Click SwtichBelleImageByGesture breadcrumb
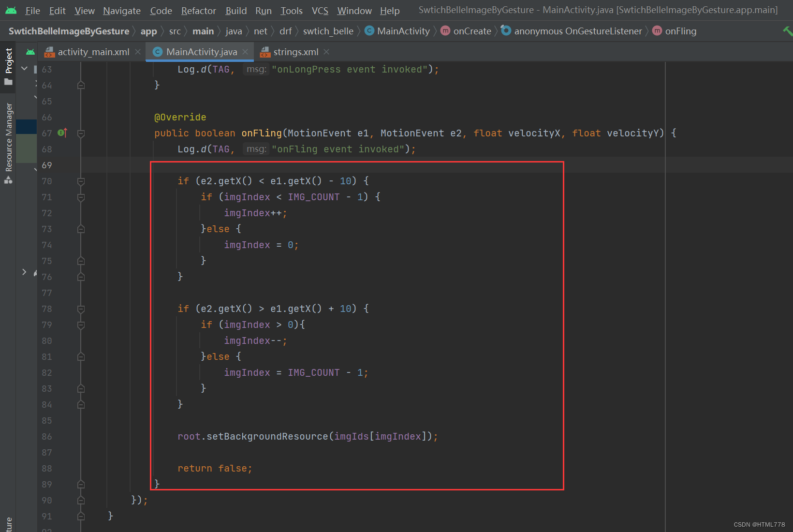Viewport: 793px width, 532px height. 69,31
